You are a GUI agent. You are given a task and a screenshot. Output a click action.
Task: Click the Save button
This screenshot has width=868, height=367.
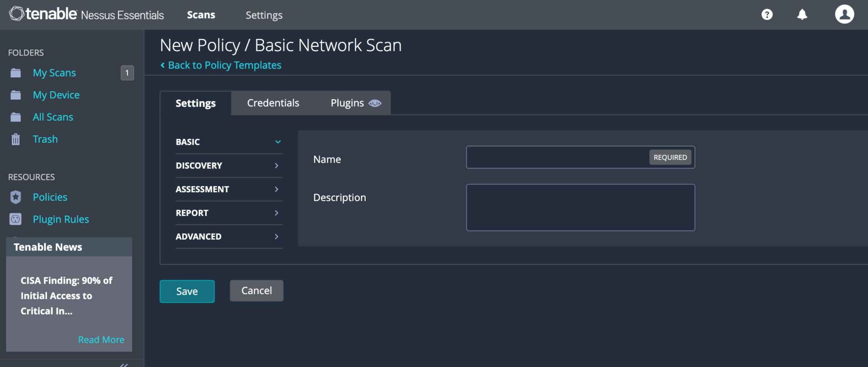click(187, 291)
